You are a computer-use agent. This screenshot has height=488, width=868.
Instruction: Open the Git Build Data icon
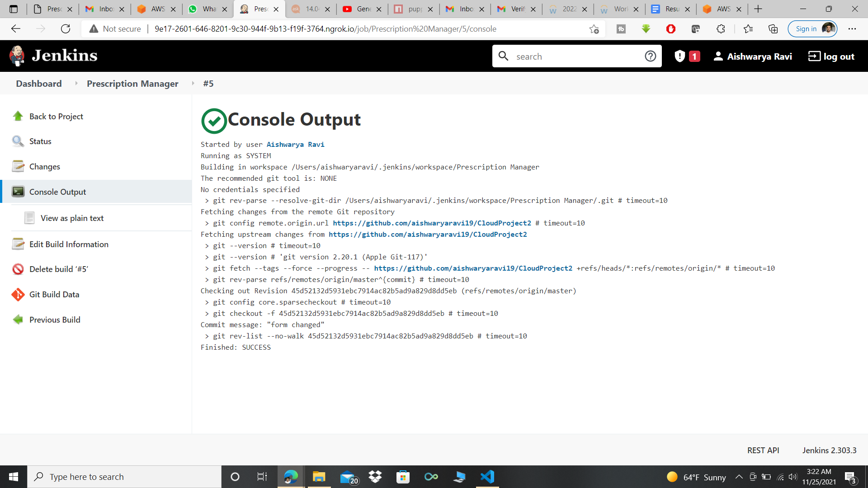18,295
